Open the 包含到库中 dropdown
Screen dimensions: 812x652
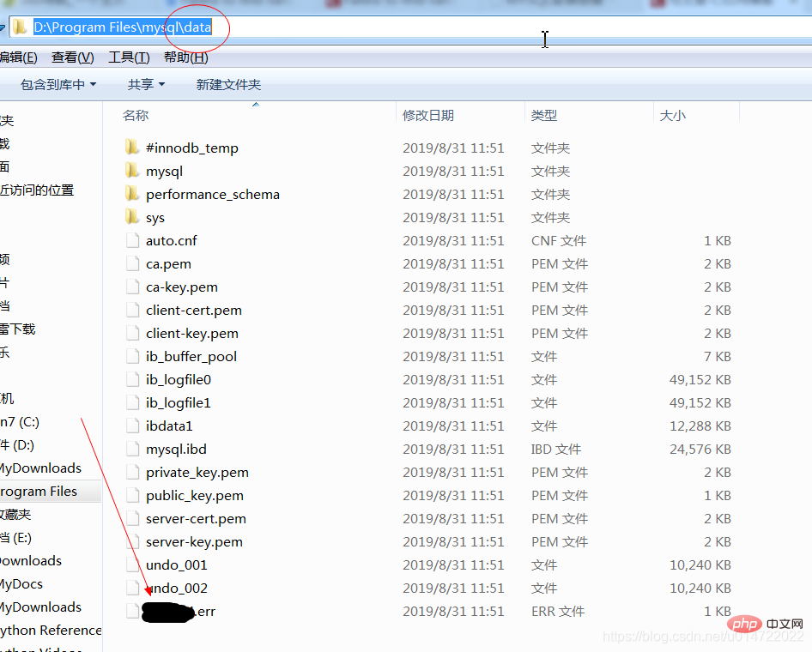(58, 84)
